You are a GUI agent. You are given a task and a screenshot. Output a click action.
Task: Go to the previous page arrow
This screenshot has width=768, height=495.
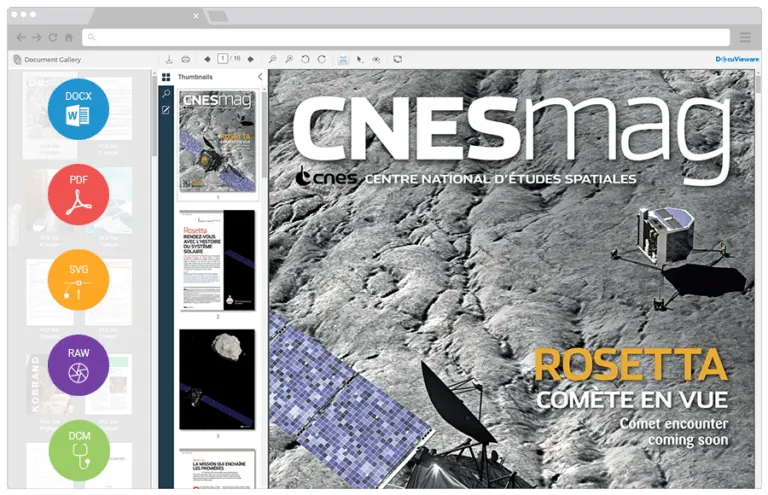(x=207, y=59)
